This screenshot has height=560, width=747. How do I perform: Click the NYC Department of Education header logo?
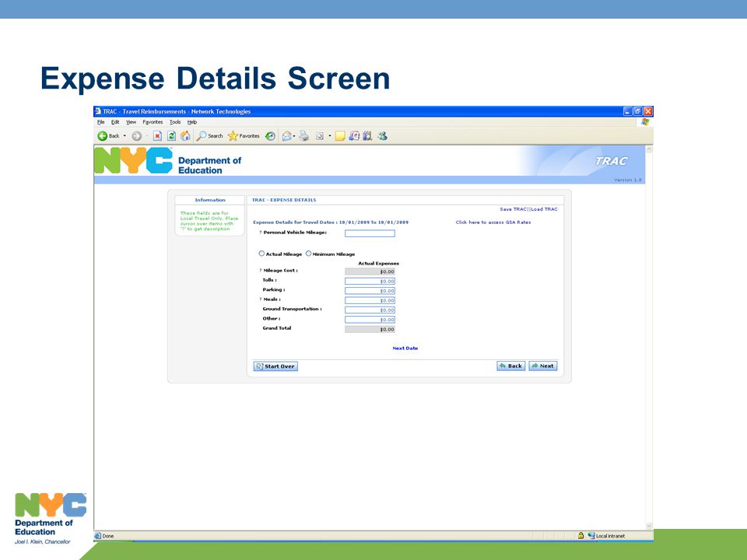click(168, 161)
